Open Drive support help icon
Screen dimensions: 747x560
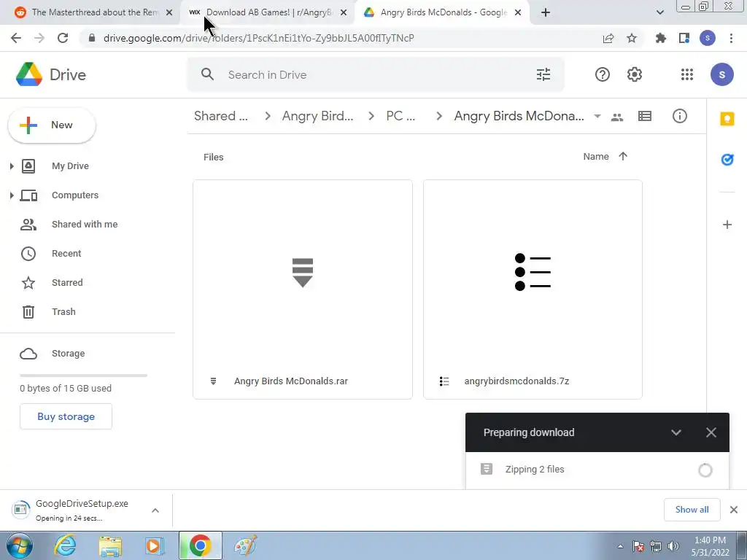pyautogui.click(x=602, y=74)
